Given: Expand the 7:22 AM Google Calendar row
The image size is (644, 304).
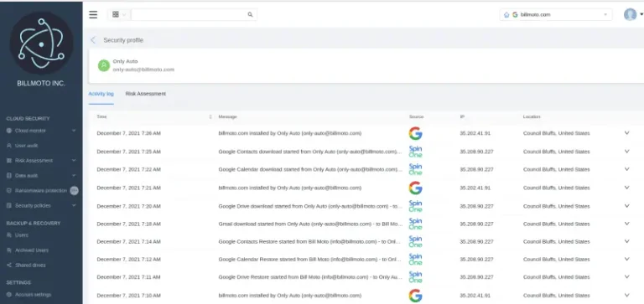Looking at the screenshot, I should pos(626,169).
